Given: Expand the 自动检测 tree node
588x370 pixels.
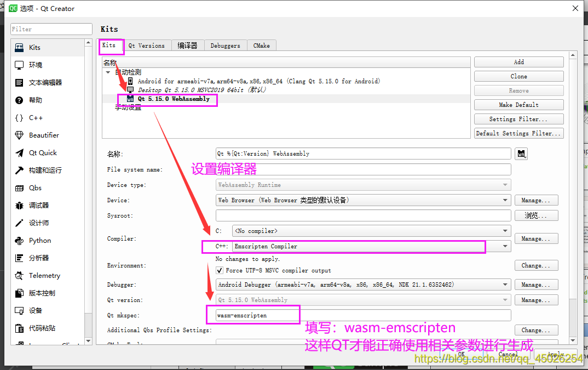Looking at the screenshot, I should tap(108, 72).
